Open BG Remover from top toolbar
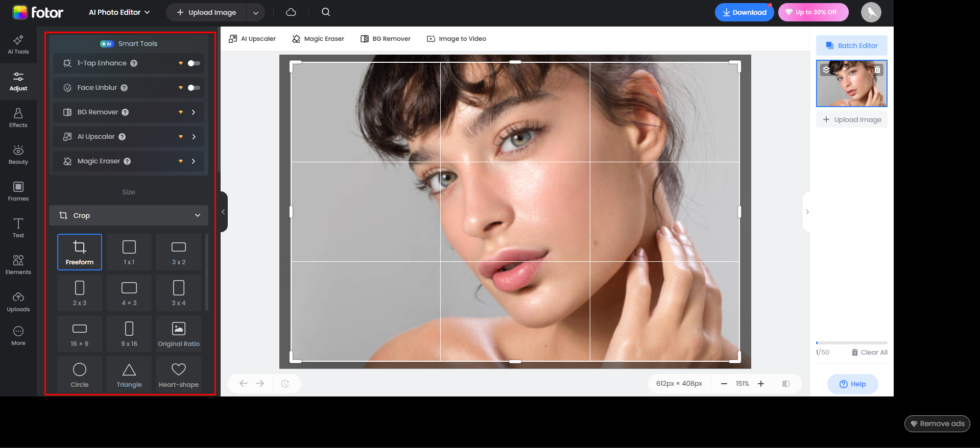Viewport: 980px width, 448px height. [x=386, y=39]
